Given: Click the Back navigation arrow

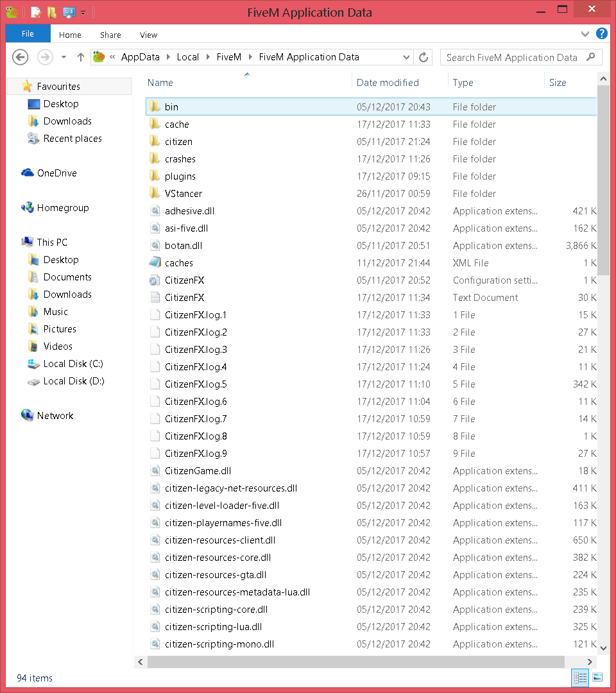Looking at the screenshot, I should 21,57.
